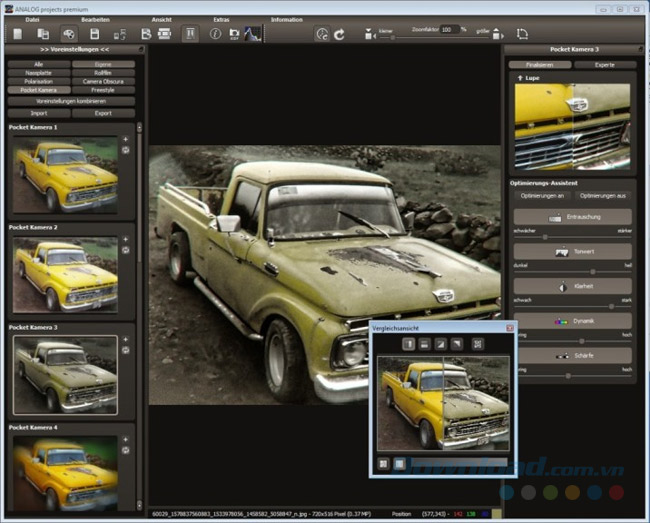
Task: Click the Export presets button
Action: [103, 113]
